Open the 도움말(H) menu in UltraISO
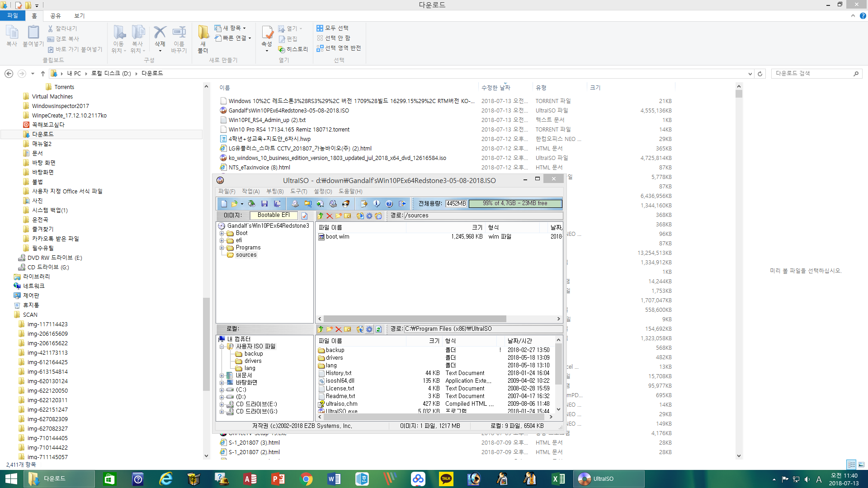868x488 pixels. [x=350, y=192]
